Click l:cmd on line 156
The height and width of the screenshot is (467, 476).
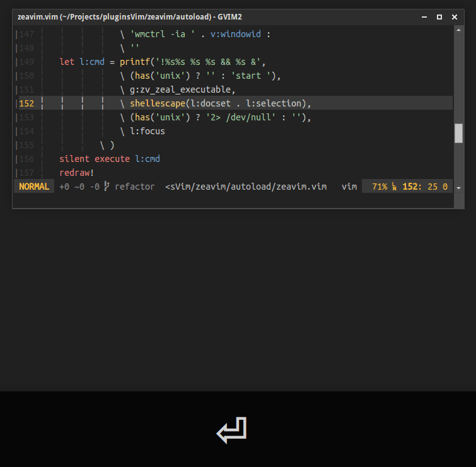click(148, 159)
